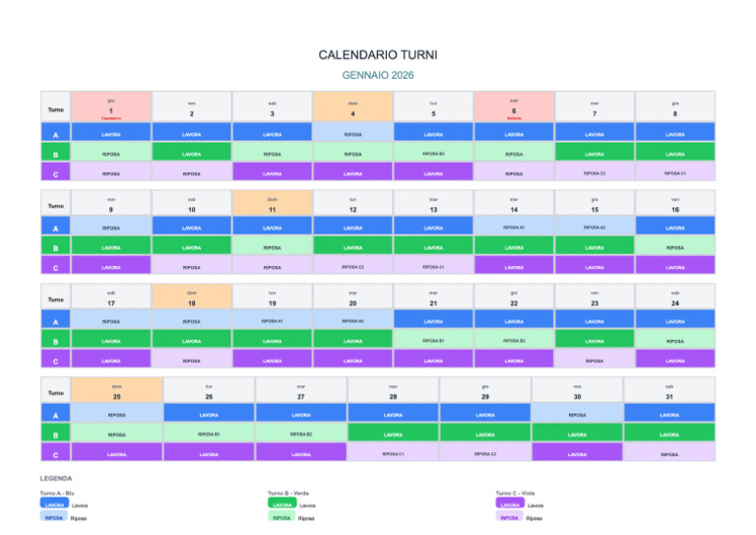Click the green RIPOSA legend swatch

click(283, 516)
